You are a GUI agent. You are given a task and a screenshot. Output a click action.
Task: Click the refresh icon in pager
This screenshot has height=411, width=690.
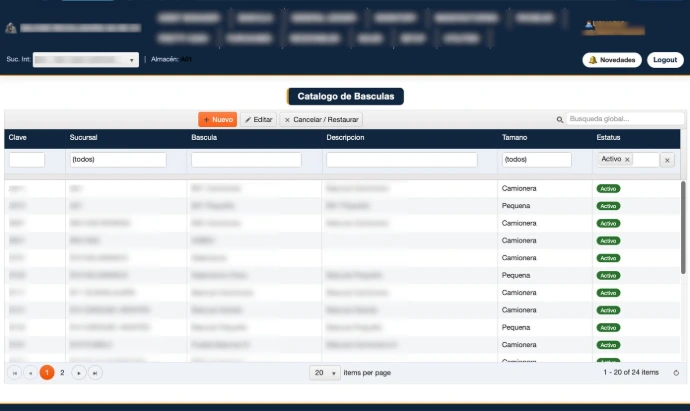tap(676, 373)
